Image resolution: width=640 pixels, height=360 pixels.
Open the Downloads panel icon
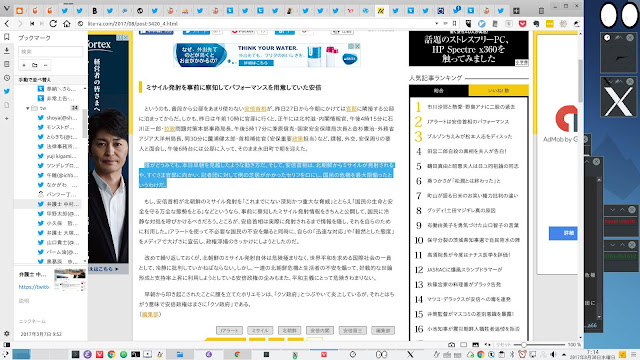7,51
